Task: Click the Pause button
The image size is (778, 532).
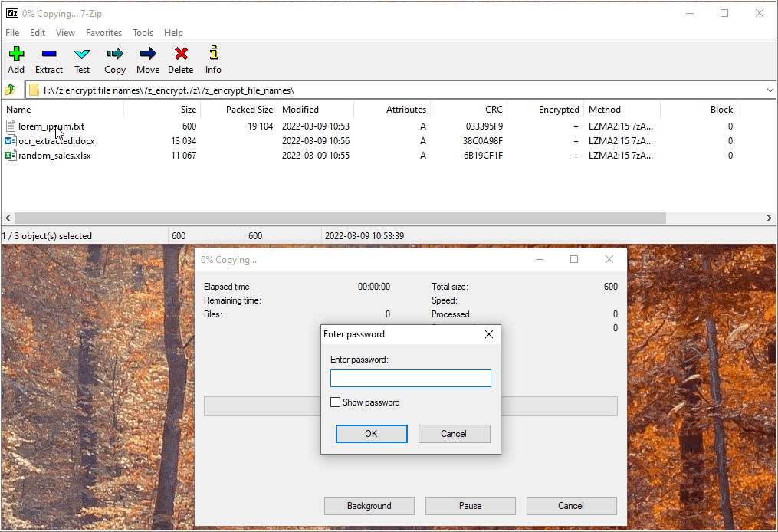Action: [470, 506]
